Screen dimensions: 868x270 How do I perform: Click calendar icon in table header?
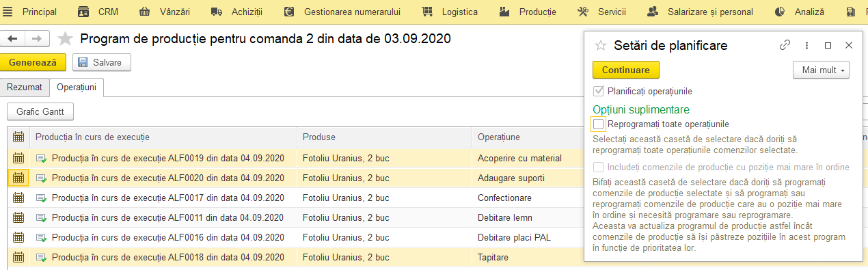[18, 137]
